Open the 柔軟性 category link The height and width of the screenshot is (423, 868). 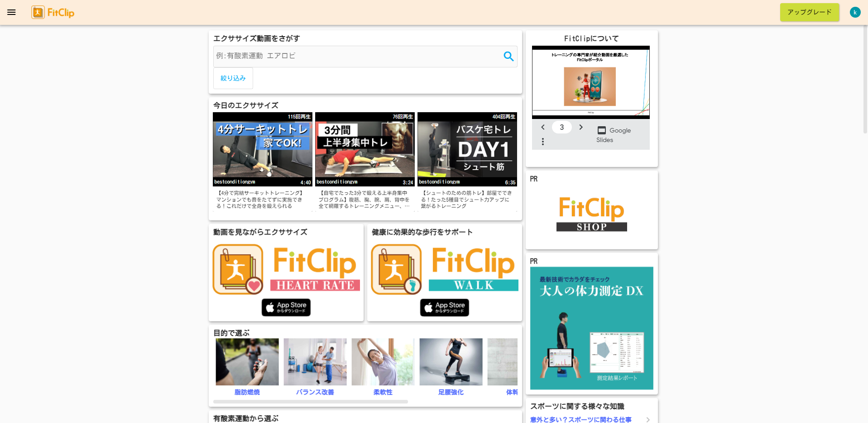[x=383, y=392]
